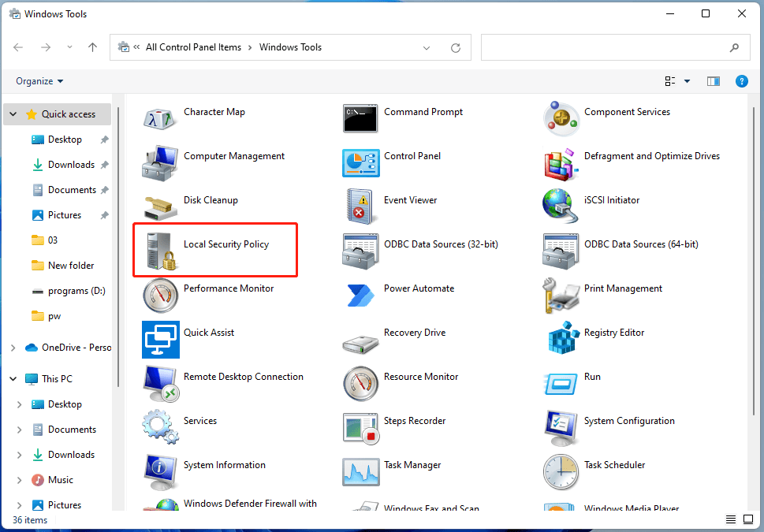
Task: Launch Command Prompt icon
Action: tap(360, 118)
